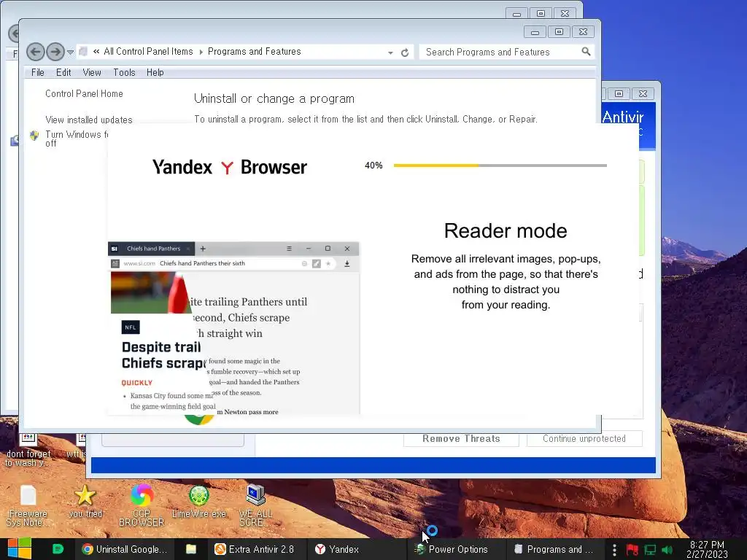Select the LimeWire.exe desktop icon
This screenshot has height=560, width=747.
(198, 501)
